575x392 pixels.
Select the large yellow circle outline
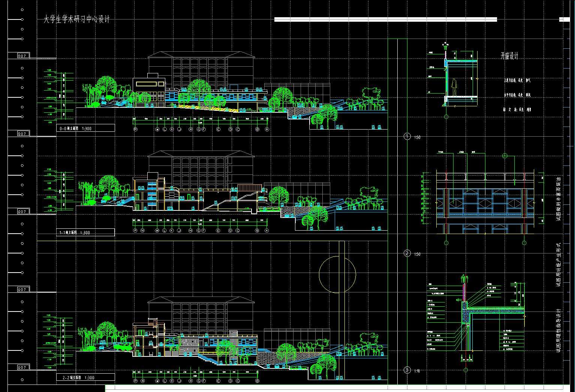coord(337,274)
